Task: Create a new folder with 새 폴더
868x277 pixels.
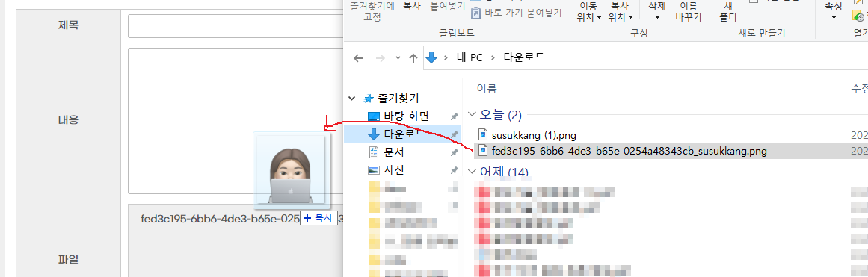Action: [x=727, y=12]
